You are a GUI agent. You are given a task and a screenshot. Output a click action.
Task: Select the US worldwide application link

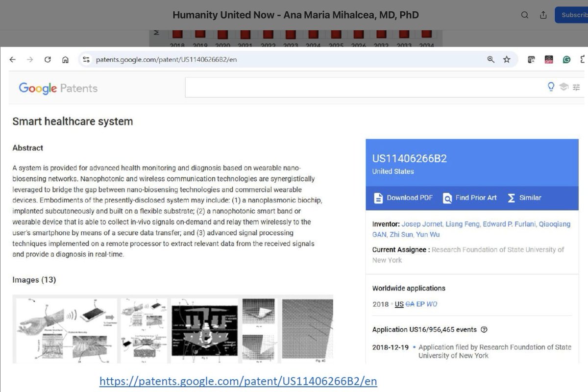point(399,304)
